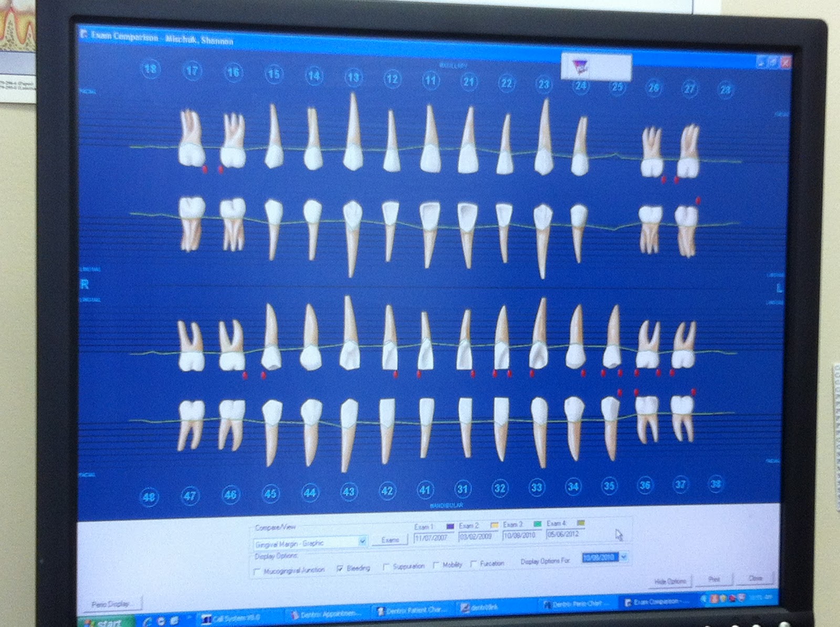840x627 pixels.
Task: Select tooth number 32 circle
Action: pos(500,488)
